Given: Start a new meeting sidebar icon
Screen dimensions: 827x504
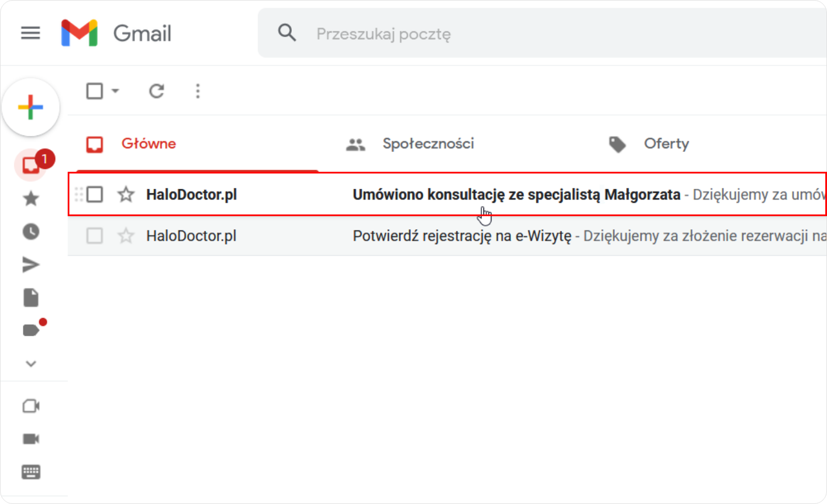Looking at the screenshot, I should [x=31, y=406].
